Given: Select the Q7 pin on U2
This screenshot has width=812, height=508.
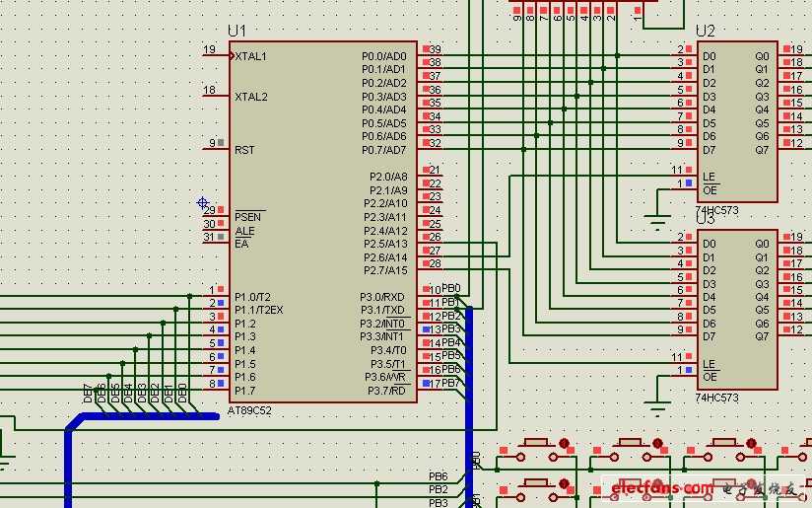Looking at the screenshot, I should tap(762, 150).
